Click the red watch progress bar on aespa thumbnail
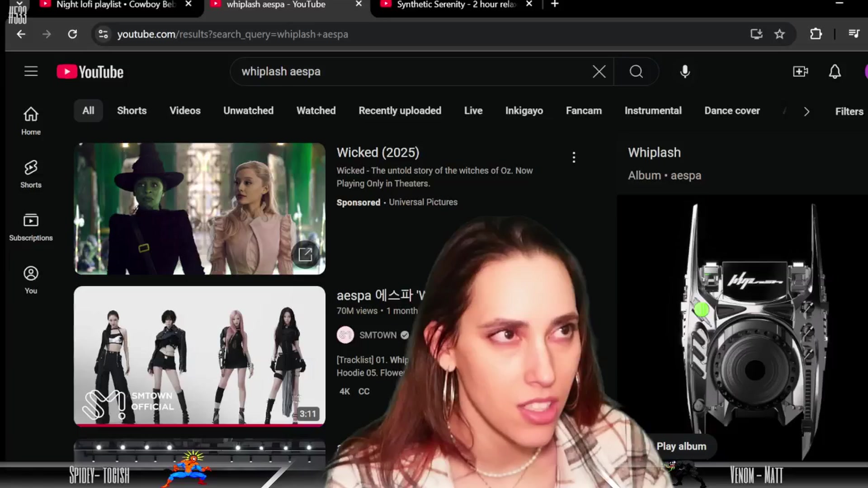The image size is (868, 488). point(200,425)
